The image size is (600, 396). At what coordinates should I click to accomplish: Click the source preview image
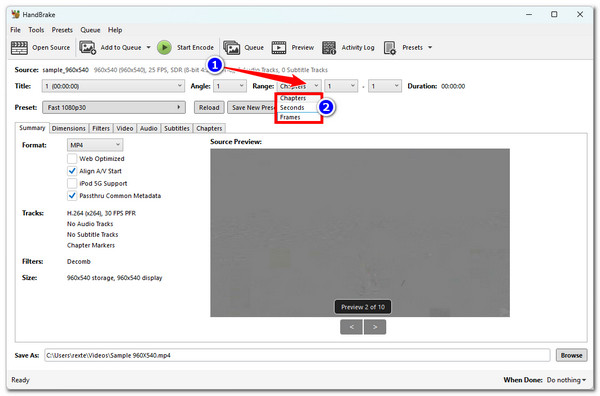pyautogui.click(x=360, y=233)
